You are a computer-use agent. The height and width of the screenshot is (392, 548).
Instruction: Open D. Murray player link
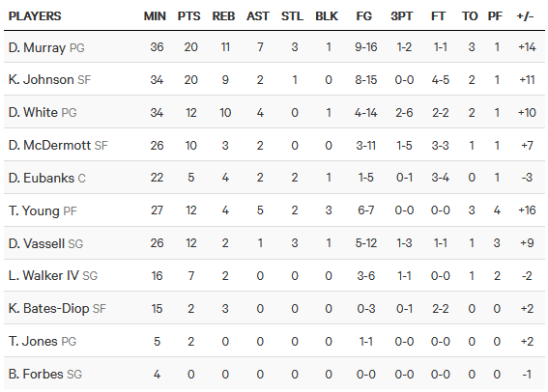point(37,47)
